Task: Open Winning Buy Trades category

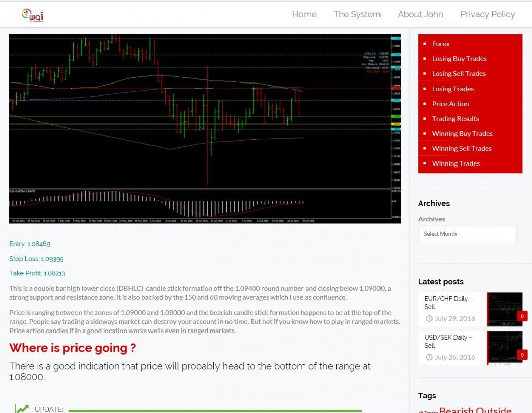Action: 462,134
